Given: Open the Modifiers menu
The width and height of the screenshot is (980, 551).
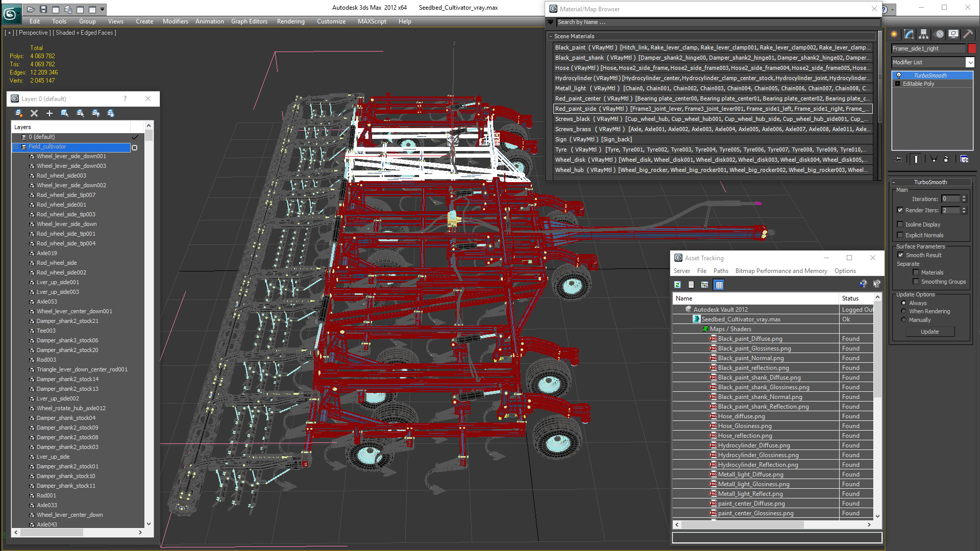Looking at the screenshot, I should (x=176, y=21).
